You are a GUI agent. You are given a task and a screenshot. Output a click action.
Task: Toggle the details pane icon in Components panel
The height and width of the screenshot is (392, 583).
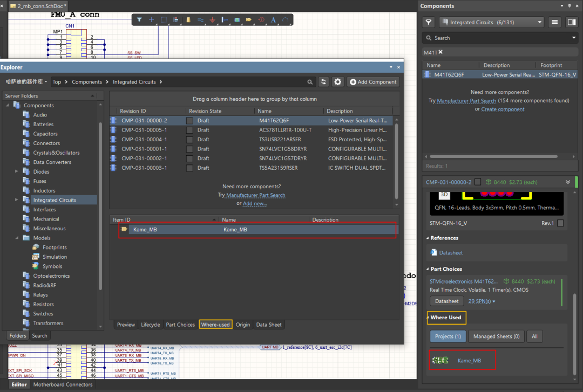(x=571, y=22)
